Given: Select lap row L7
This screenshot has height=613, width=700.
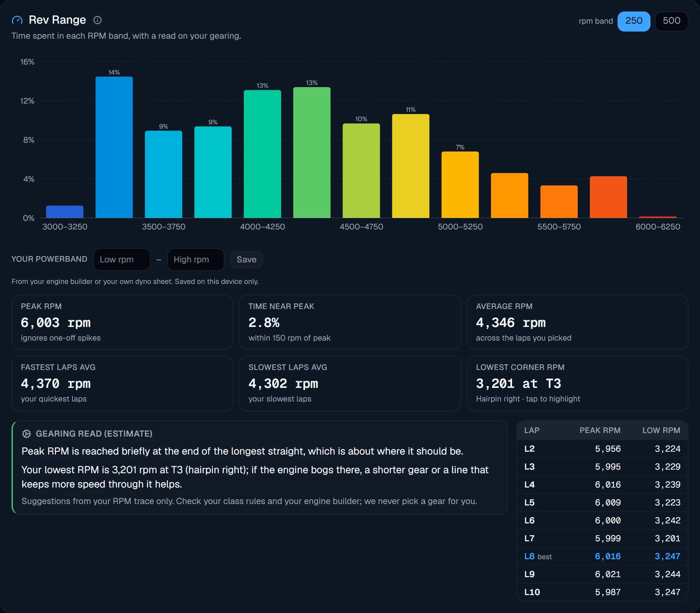Looking at the screenshot, I should (x=602, y=538).
